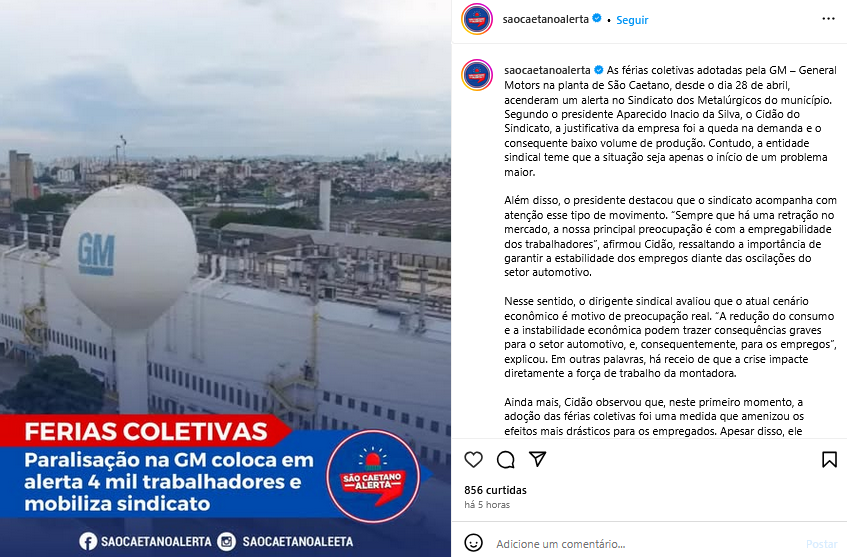Image resolution: width=847 pixels, height=557 pixels.
Task: Save post using bookmark icon
Action: point(829,460)
